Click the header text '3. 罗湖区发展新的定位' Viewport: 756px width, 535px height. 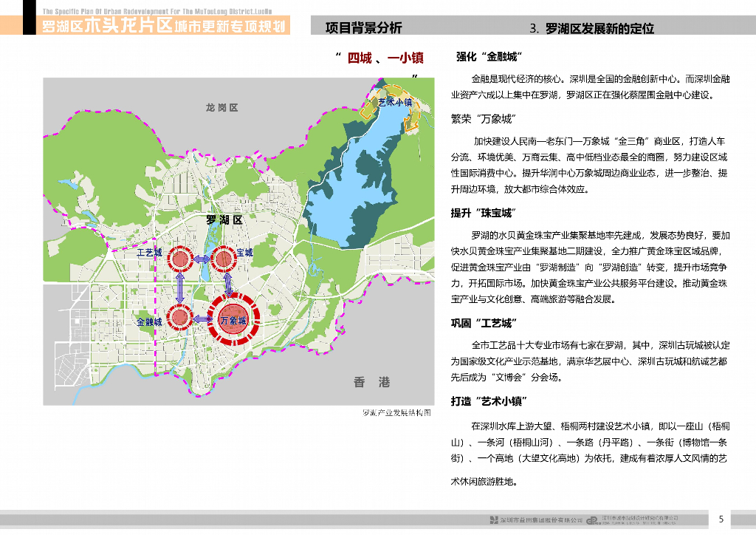(591, 29)
